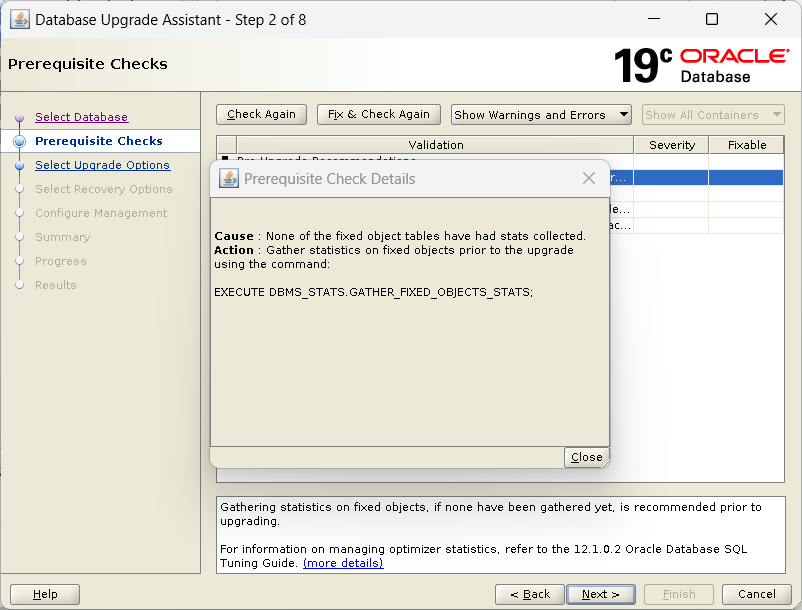Screen dimensions: 802x610
Task: Click the Back button
Action: coord(529,594)
